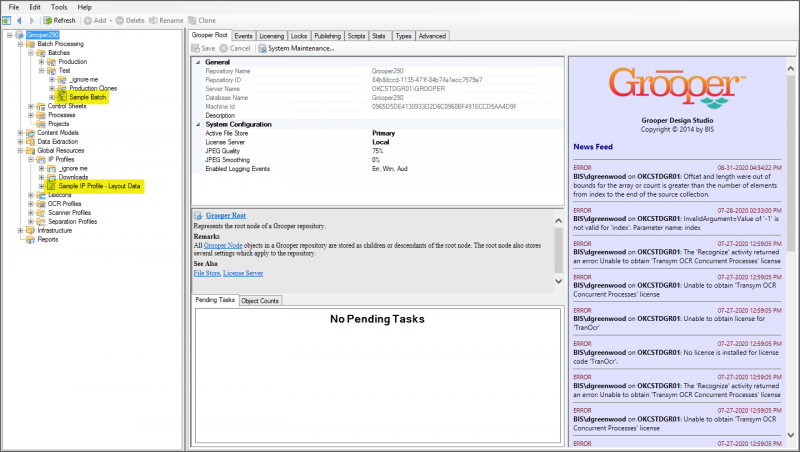Click the Downloads folder icon
Screen dimensions: 800x452
tap(52, 177)
